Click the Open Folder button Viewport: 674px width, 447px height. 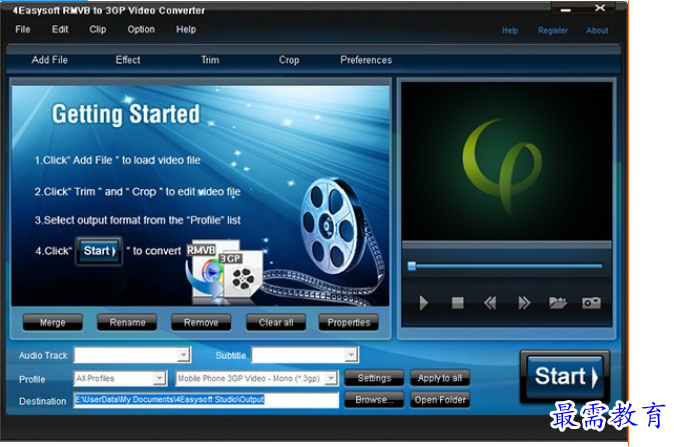pyautogui.click(x=440, y=400)
